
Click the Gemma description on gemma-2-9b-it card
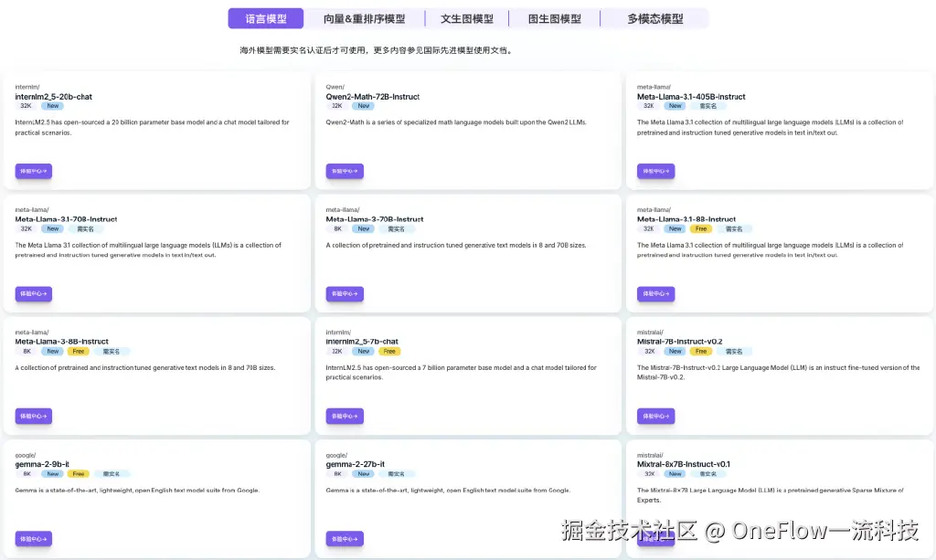(x=137, y=491)
